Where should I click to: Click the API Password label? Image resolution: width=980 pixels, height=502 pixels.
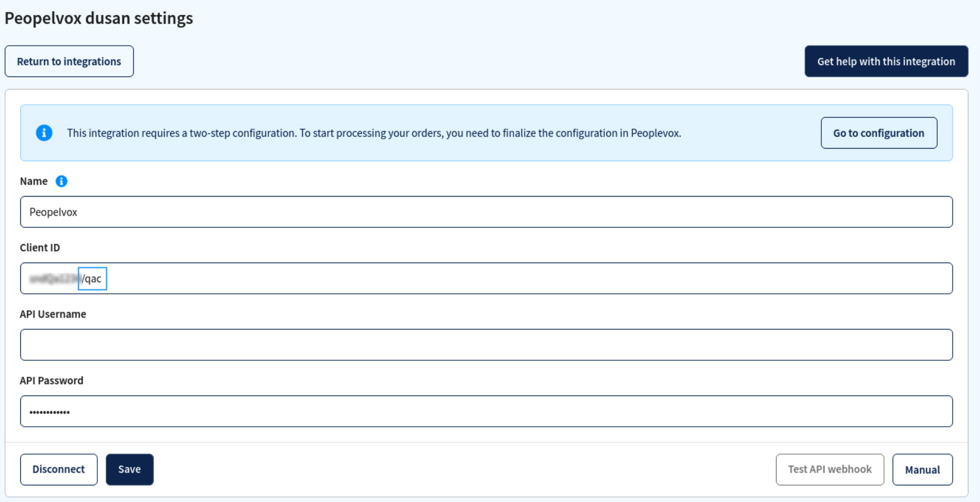(52, 381)
